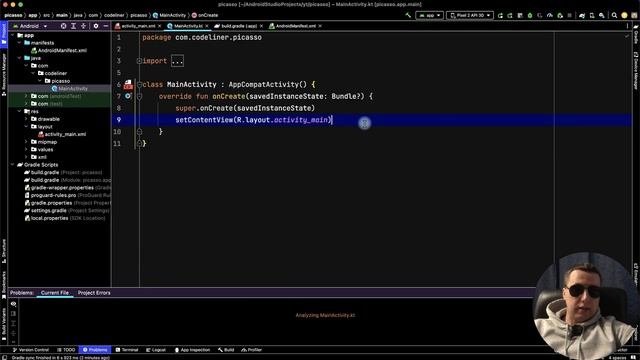Expand the drawable folder

[27, 119]
